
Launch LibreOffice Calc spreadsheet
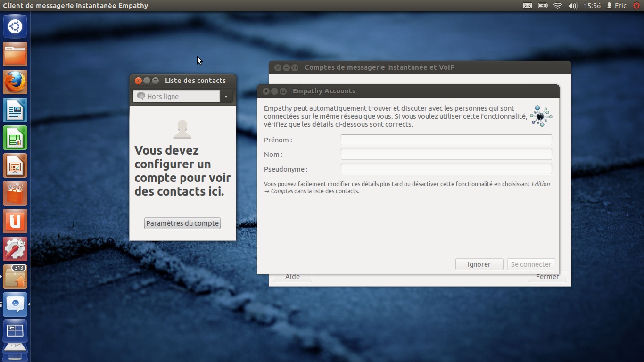[x=15, y=138]
